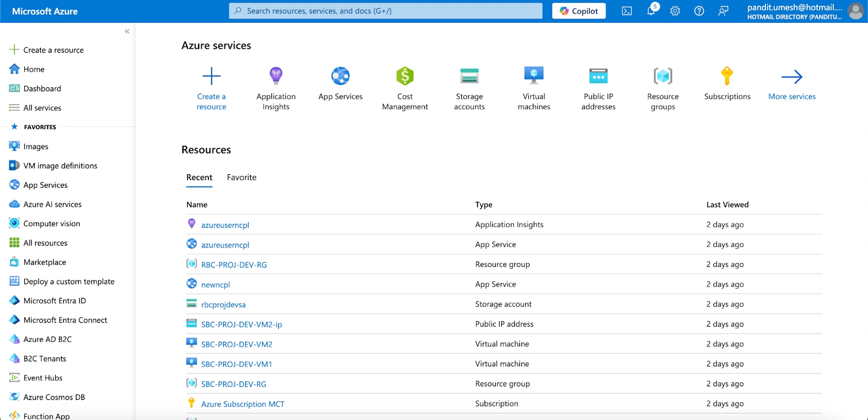Open Computer vision in sidebar
The height and width of the screenshot is (420, 868).
click(52, 224)
